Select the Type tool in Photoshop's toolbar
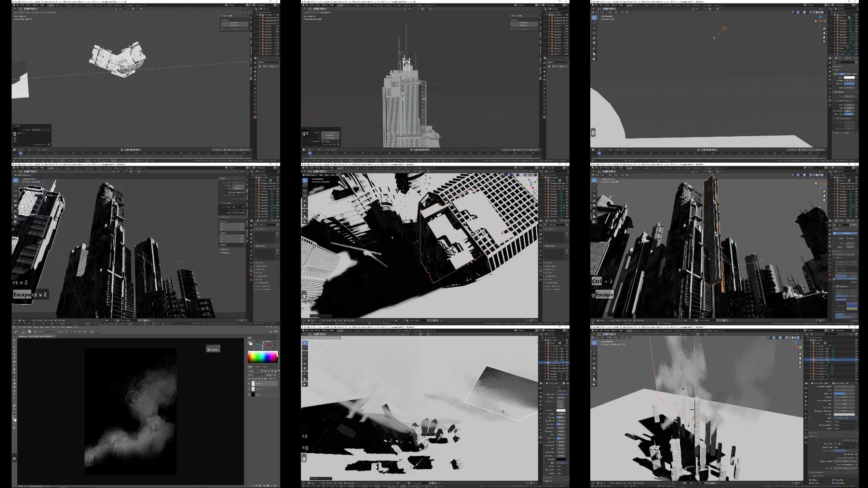The width and height of the screenshot is (868, 488). click(x=14, y=394)
